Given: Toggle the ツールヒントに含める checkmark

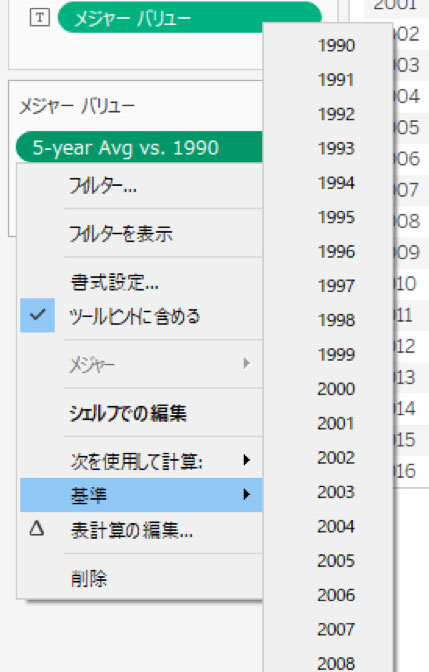Looking at the screenshot, I should pos(38,315).
